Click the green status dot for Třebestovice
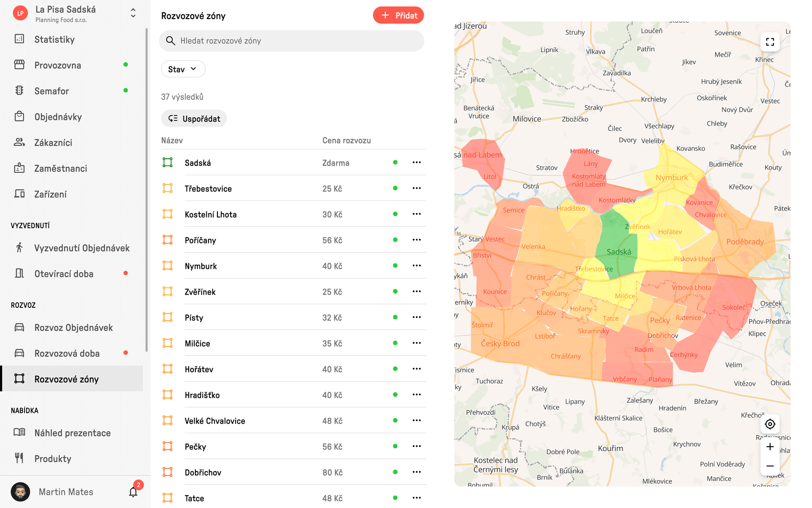The image size is (812, 508). pos(395,188)
